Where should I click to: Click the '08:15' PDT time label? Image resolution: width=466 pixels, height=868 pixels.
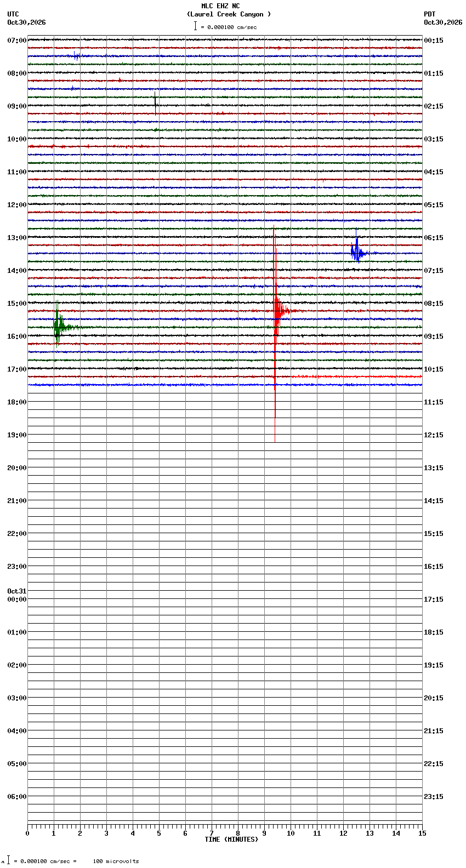pyautogui.click(x=434, y=304)
